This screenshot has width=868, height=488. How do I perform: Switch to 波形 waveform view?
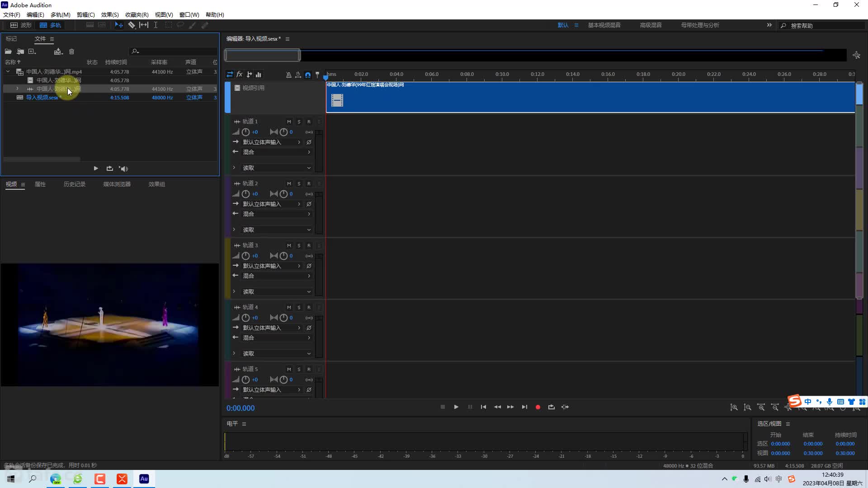tap(21, 25)
